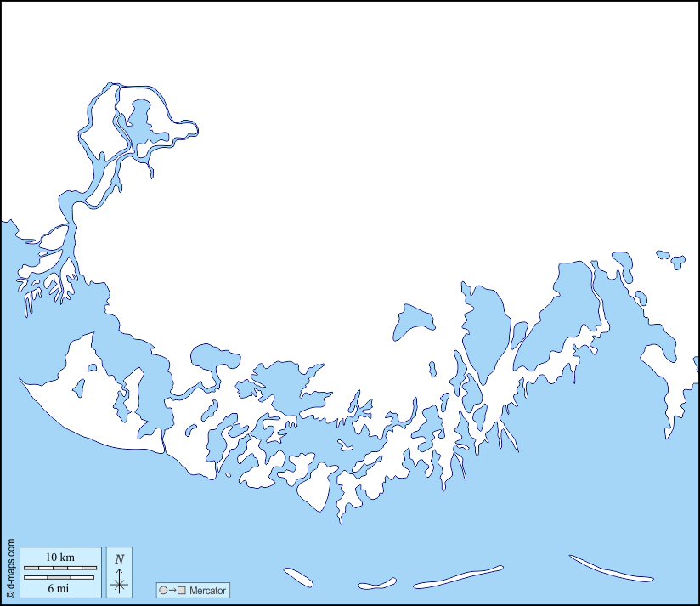Image resolution: width=700 pixels, height=606 pixels.
Task: Click the letter N above the compass arrow
Action: 119,558
